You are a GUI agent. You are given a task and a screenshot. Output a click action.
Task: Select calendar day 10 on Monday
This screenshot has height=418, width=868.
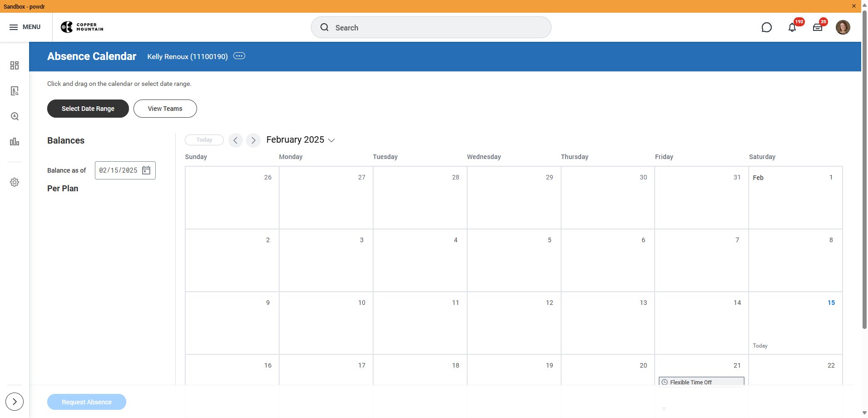326,323
